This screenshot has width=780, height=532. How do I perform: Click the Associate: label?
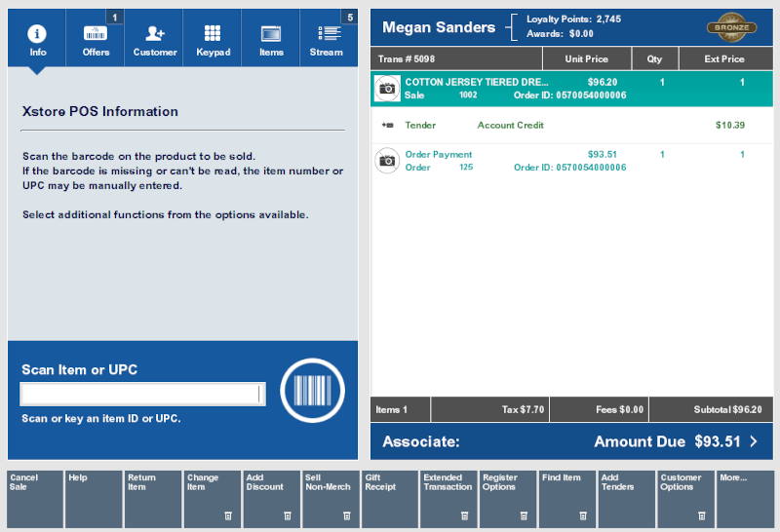click(421, 441)
